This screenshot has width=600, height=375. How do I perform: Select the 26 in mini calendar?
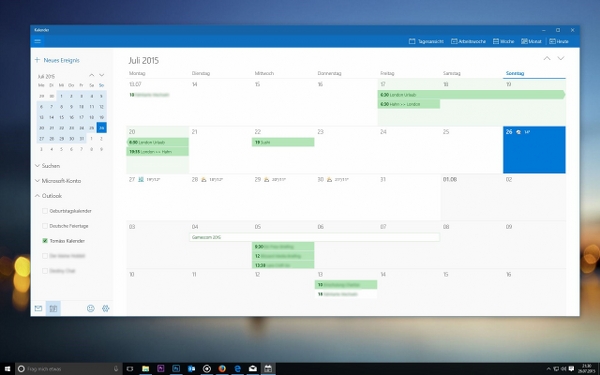[x=101, y=128]
